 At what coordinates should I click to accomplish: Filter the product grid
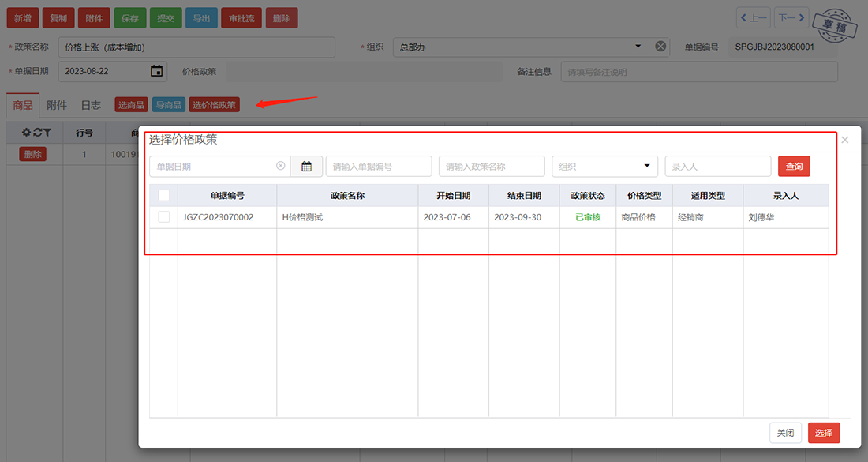[47, 133]
